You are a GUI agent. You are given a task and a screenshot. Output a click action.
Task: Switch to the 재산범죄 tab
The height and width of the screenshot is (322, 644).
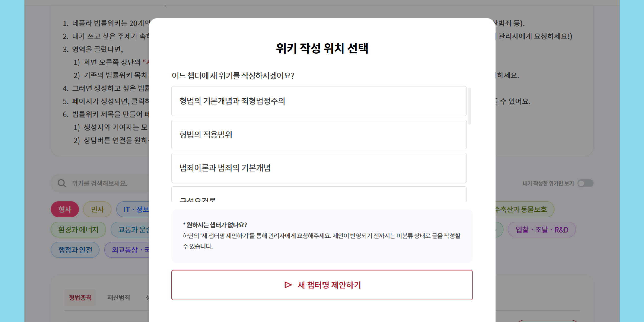coord(118,297)
